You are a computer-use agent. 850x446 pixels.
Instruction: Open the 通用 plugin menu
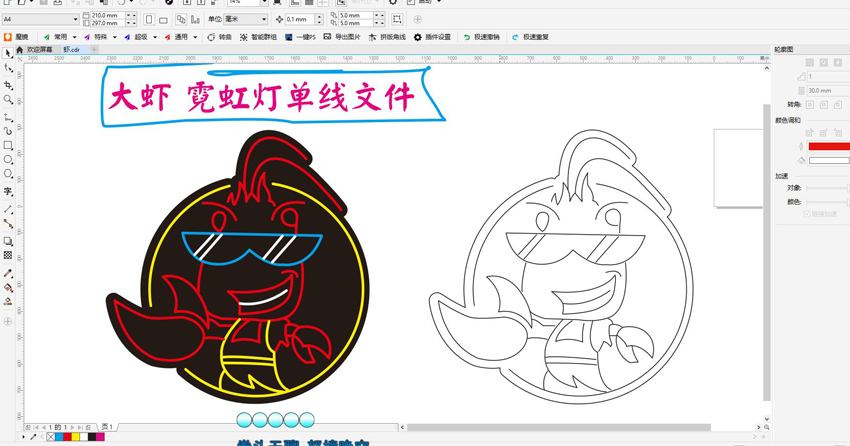(x=181, y=37)
